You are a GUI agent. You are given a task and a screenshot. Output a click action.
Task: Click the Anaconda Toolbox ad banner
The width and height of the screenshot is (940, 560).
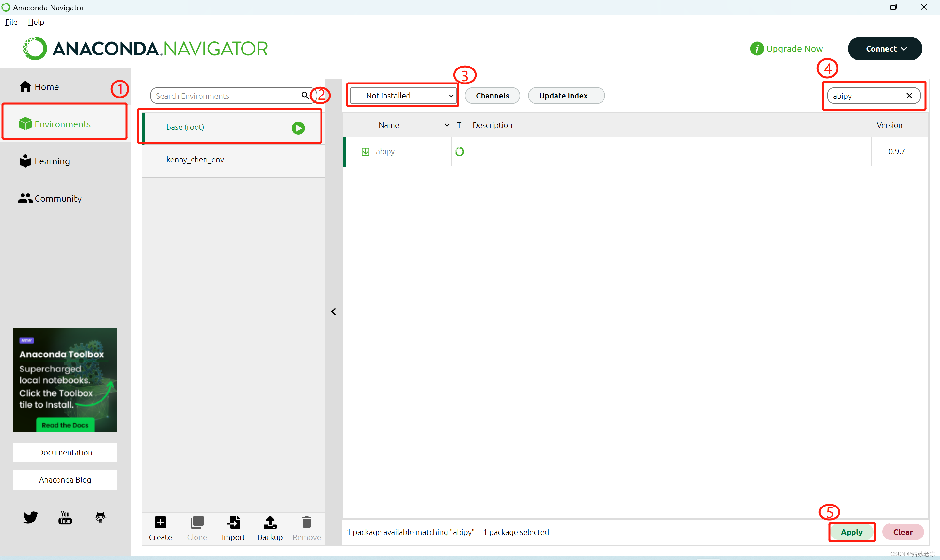[65, 380]
